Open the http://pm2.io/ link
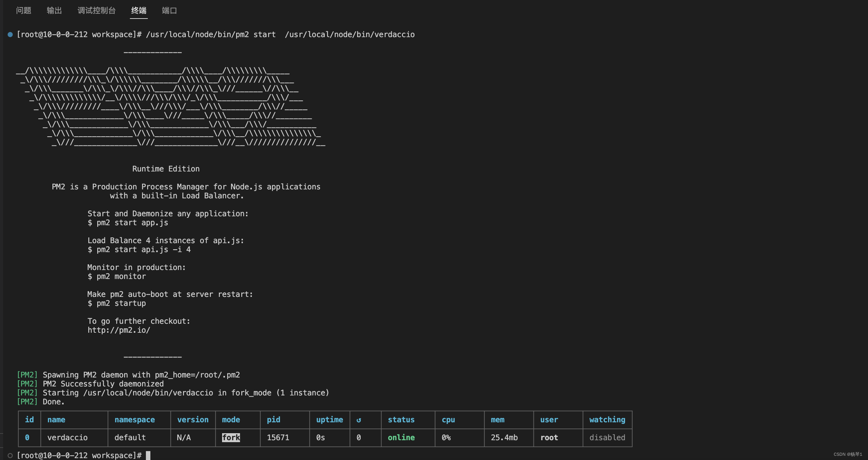The width and height of the screenshot is (868, 460). tap(119, 330)
